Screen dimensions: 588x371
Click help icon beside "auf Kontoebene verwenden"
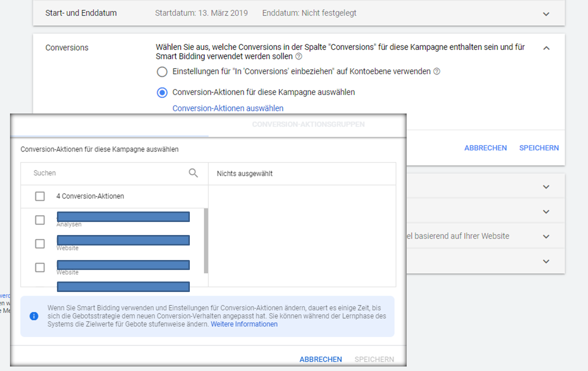pyautogui.click(x=437, y=71)
